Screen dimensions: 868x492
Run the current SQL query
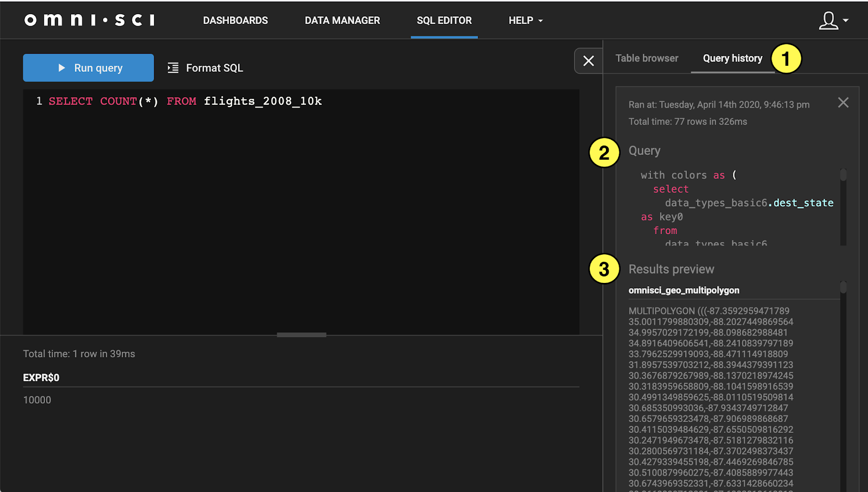click(88, 68)
